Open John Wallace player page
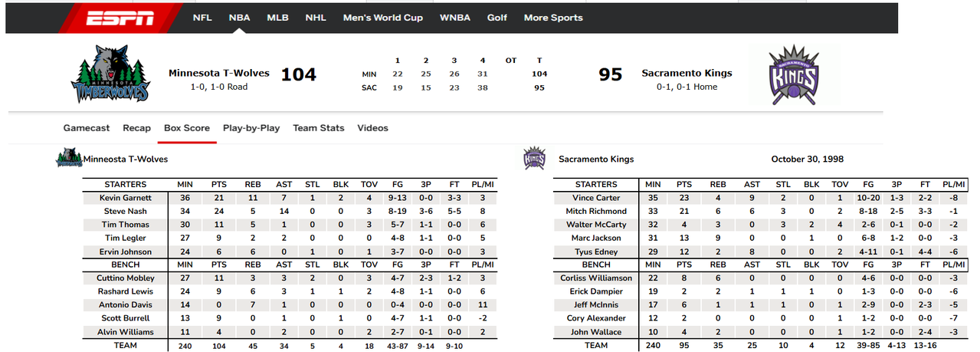Image resolution: width=980 pixels, height=352 pixels. (596, 332)
